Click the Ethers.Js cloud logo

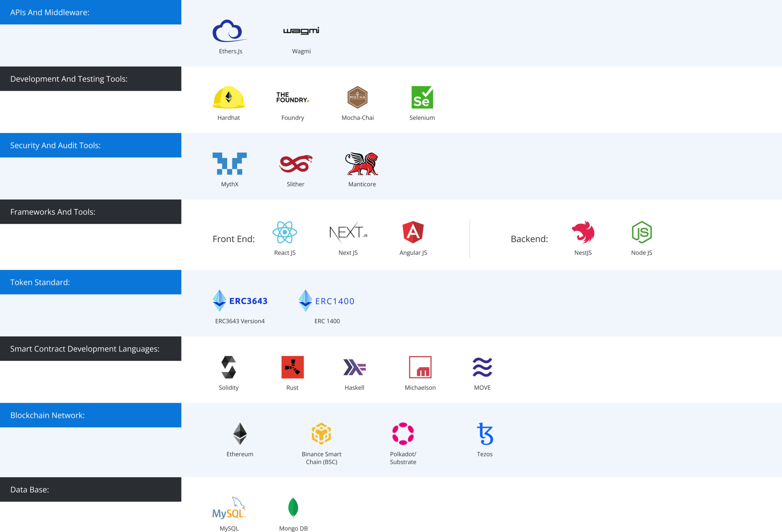tap(230, 31)
